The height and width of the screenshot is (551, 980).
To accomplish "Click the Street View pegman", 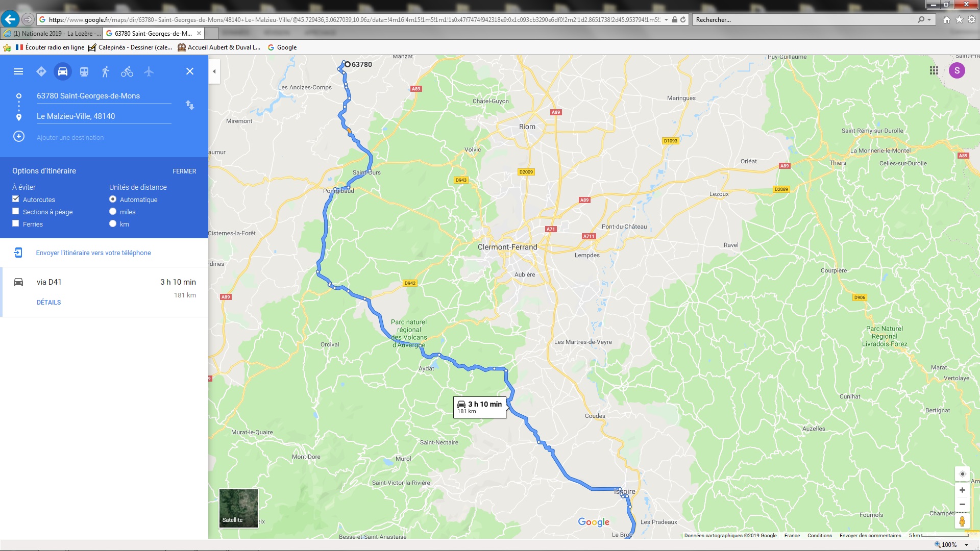I will coord(962,521).
